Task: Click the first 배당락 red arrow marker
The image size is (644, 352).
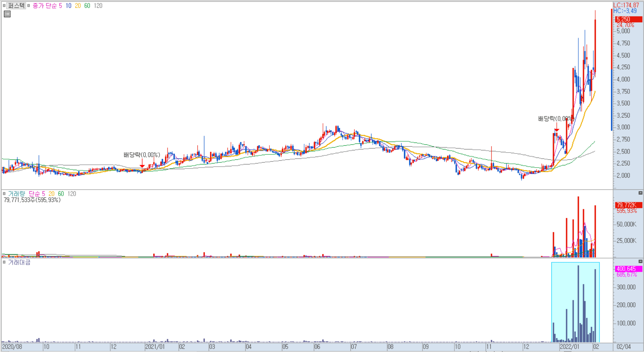Action: [142, 165]
